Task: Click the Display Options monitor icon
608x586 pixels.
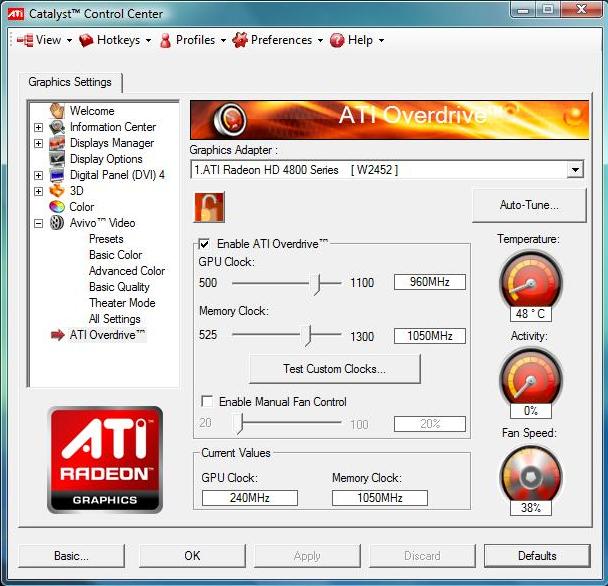Action: click(57, 159)
